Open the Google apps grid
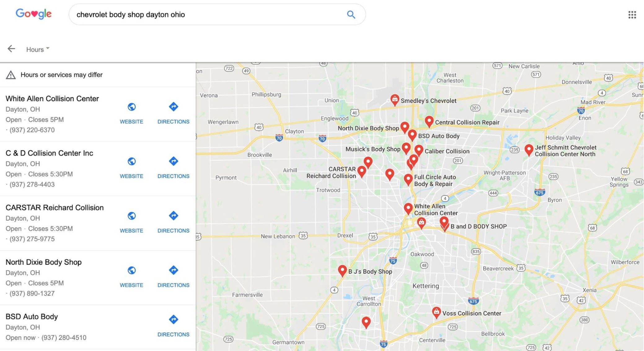The height and width of the screenshot is (351, 644). point(632,15)
